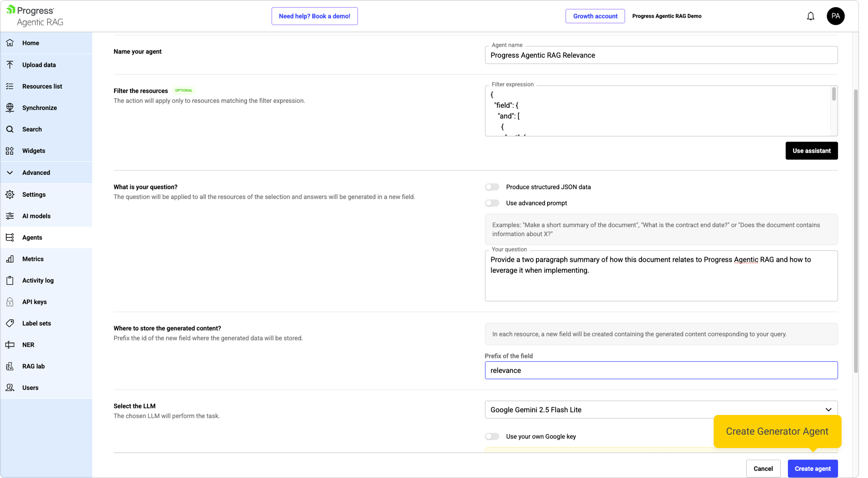
Task: Open the Growth account selector
Action: (595, 16)
